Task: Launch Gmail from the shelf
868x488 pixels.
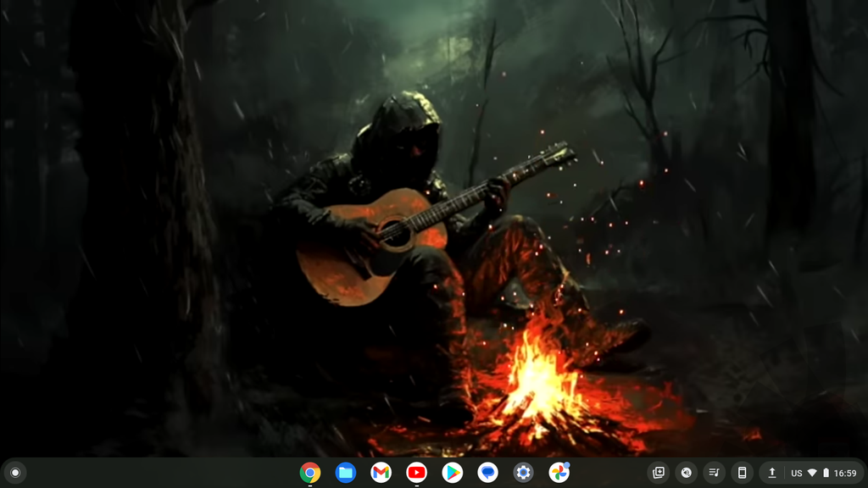Action: 381,473
